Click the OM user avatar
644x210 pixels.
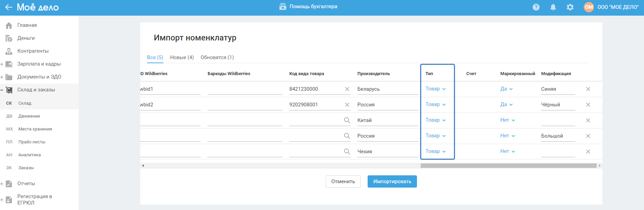click(589, 7)
